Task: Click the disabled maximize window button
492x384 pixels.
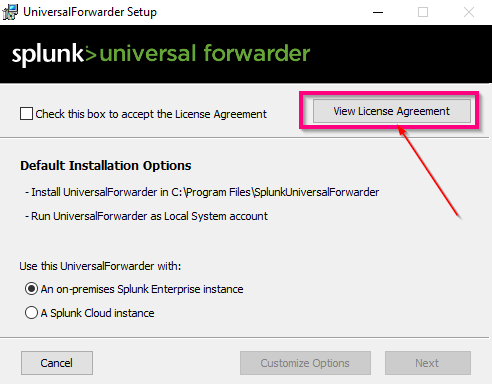Action: (x=423, y=12)
